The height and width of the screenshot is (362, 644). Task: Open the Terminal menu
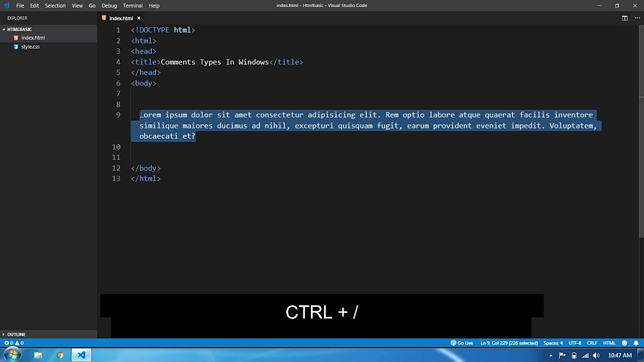tap(133, 6)
